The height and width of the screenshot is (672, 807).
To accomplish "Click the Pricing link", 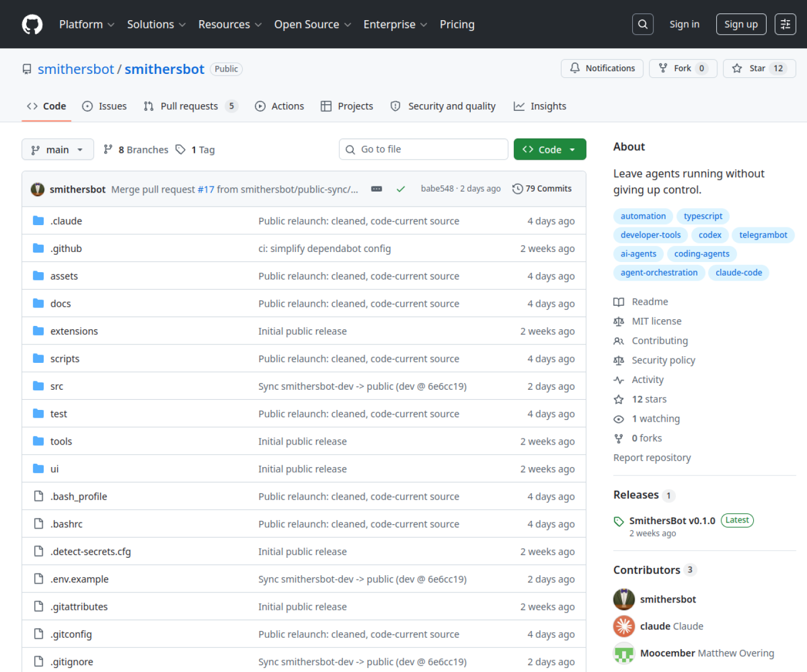I will coord(457,25).
